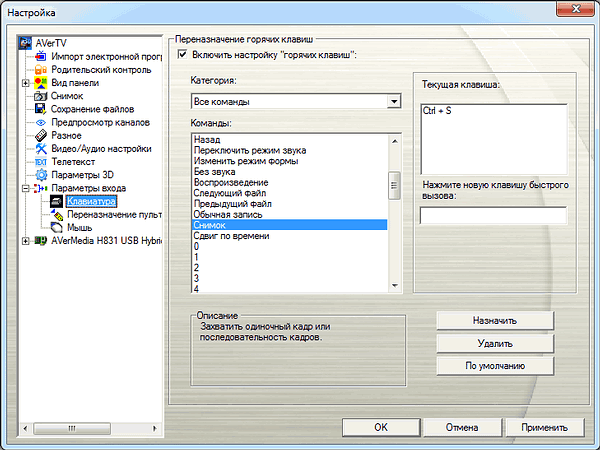600x450 pixels.
Task: Click the Видео/Аудио настройки tools icon
Action: 41,148
